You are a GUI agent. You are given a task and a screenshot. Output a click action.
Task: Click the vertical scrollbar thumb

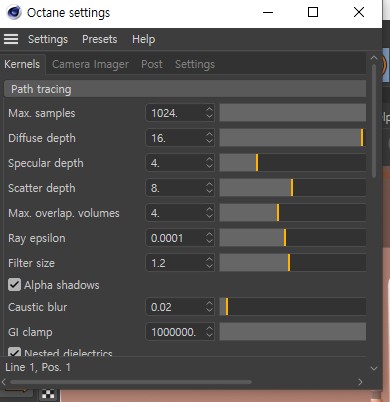374,121
